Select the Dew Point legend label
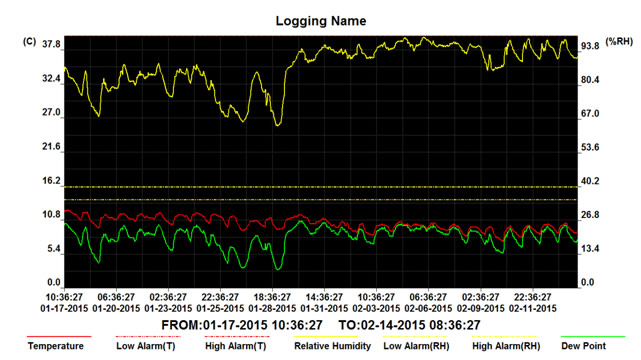Image resolution: width=641 pixels, height=360 pixels. (x=583, y=346)
